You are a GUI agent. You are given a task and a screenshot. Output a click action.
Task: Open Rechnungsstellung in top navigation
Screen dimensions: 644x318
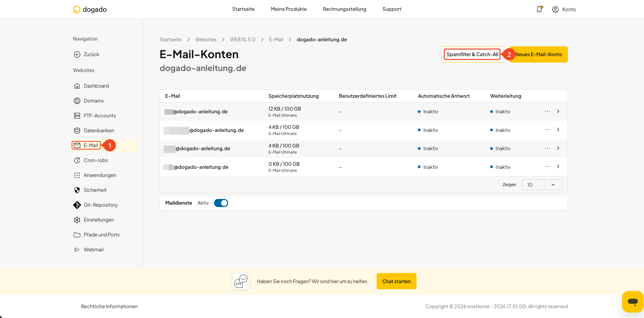344,9
